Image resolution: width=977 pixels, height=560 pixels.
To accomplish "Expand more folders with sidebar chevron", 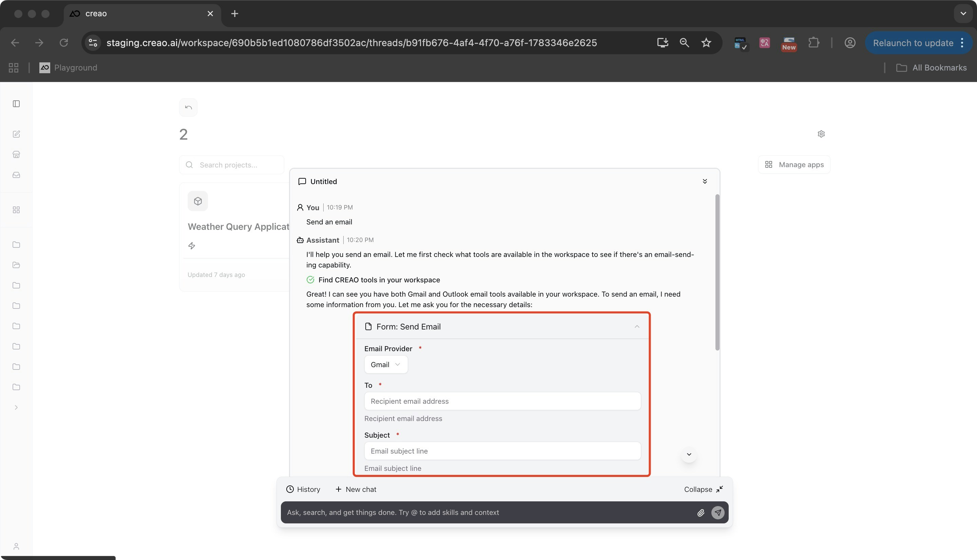I will (x=16, y=407).
